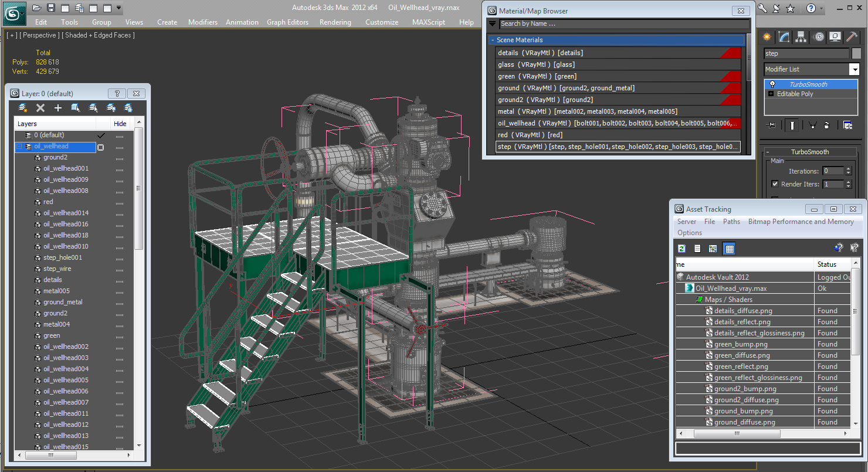Screen dimensions: 868x472
Task: Click the Search by Name field
Action: 624,24
